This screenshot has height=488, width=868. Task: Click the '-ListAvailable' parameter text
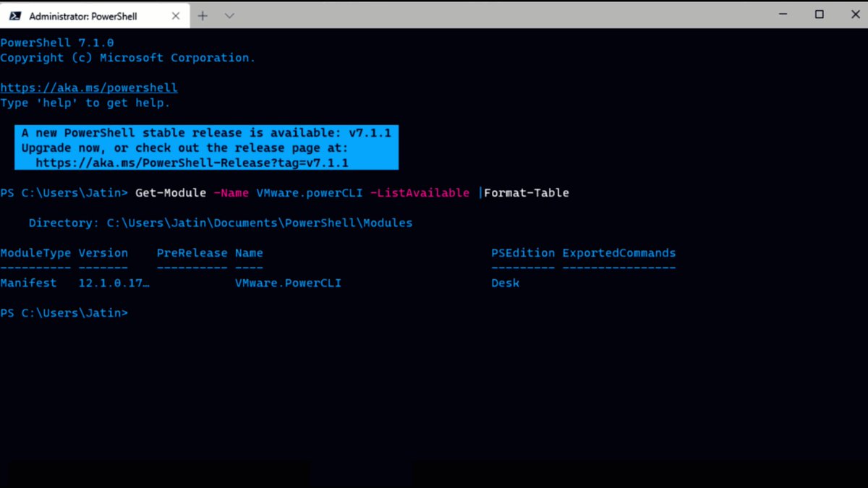pyautogui.click(x=420, y=193)
